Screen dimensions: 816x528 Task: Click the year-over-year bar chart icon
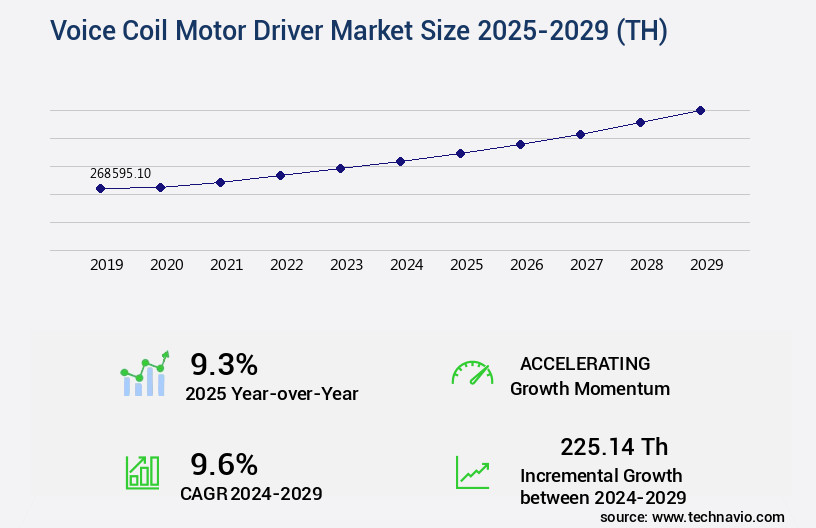pos(145,374)
